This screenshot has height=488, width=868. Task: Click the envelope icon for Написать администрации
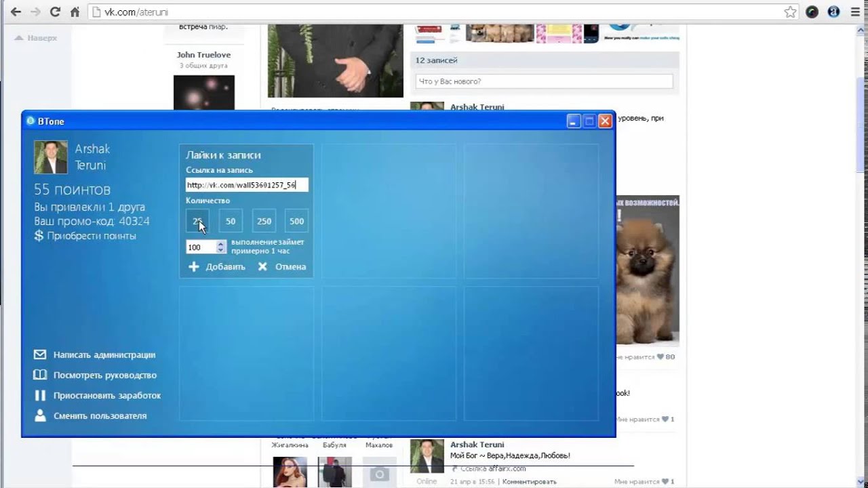tap(40, 354)
